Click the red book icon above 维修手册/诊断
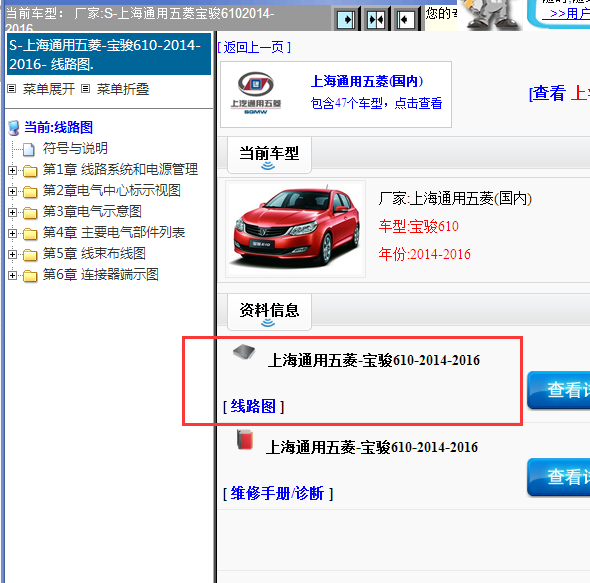Viewport: 590px width, 583px height. [245, 439]
